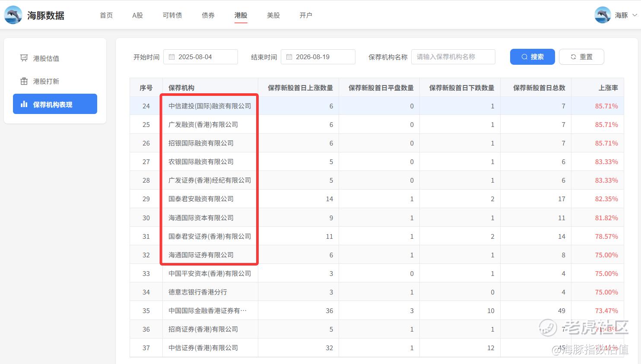This screenshot has height=364, width=641.
Task: Select 海通国际资本有限公司 in the table
Action: click(x=201, y=218)
